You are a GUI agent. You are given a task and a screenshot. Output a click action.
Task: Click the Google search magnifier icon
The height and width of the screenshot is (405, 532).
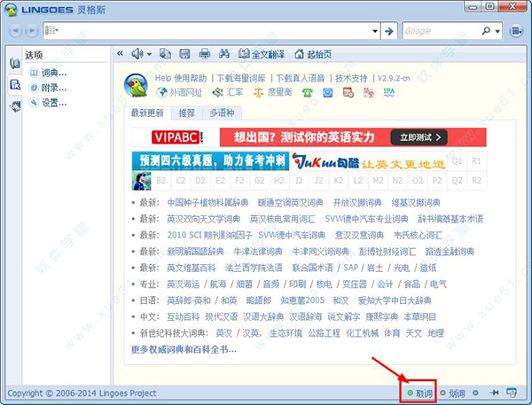(486, 31)
